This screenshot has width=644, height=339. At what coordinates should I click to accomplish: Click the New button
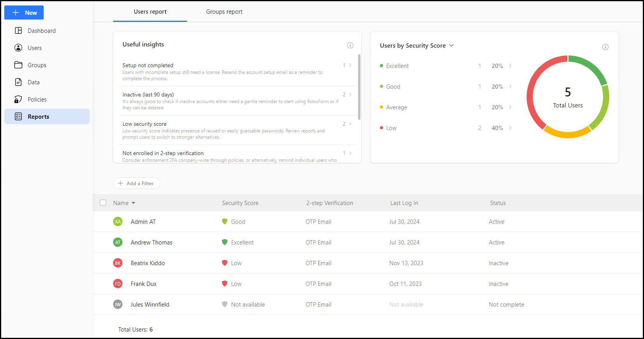[24, 12]
